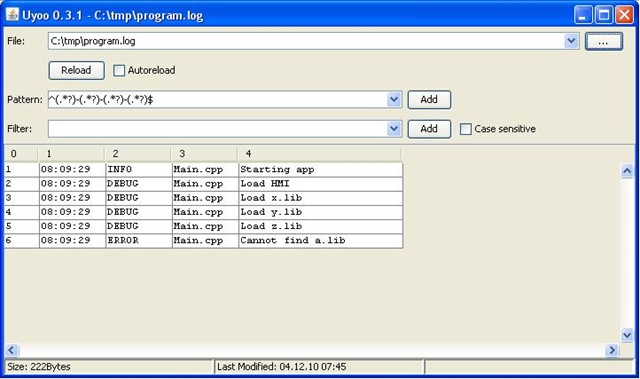
Task: Expand the Pattern dropdown arrow
Action: click(x=394, y=100)
